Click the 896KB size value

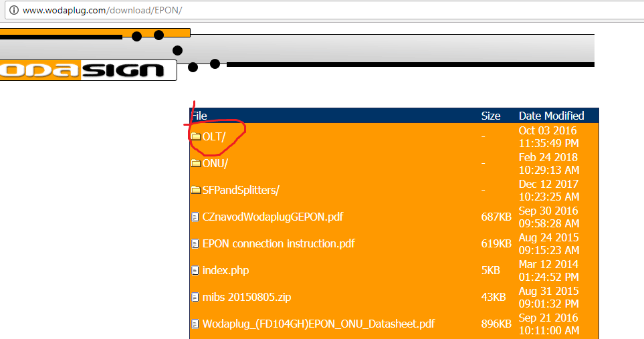(496, 324)
